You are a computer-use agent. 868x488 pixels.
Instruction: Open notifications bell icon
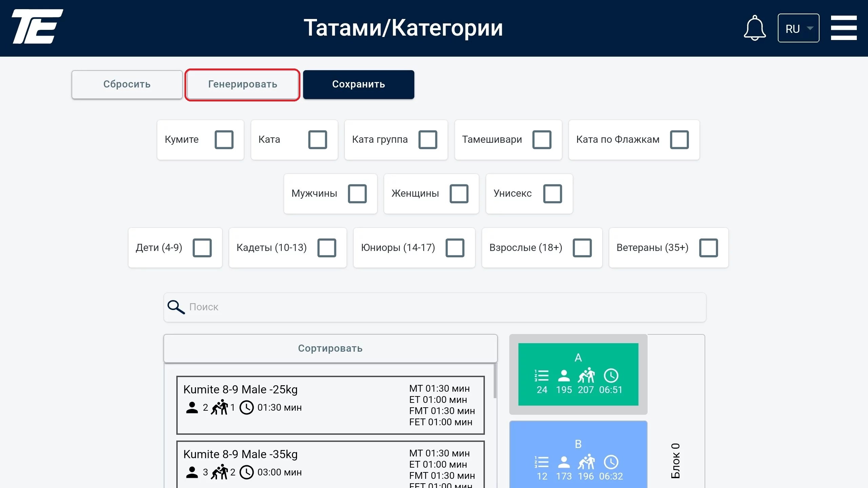click(755, 28)
